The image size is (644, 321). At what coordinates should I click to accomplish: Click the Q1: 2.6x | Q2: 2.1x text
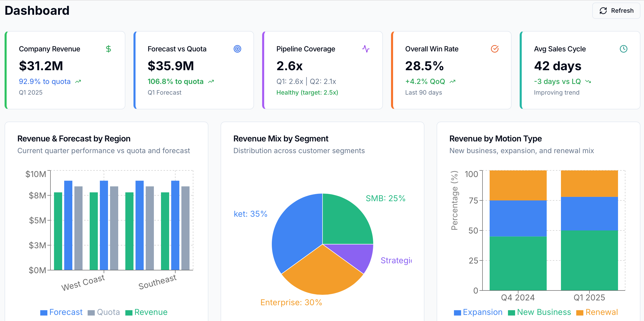coord(306,81)
